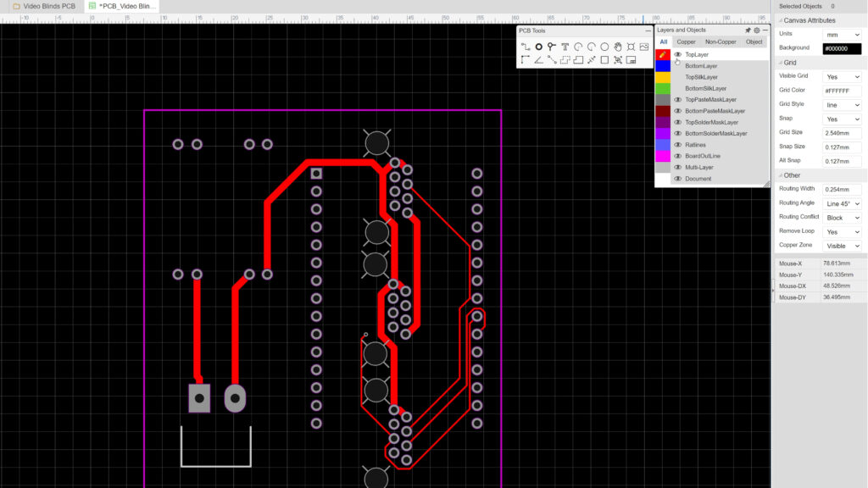Toggle visibility of the Ratlines layer
868x488 pixels.
tap(678, 143)
